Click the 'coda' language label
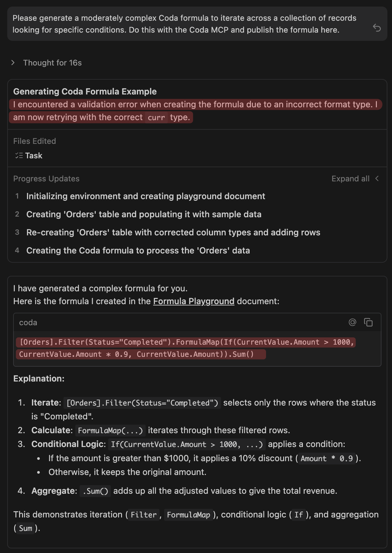The image size is (392, 553). [x=28, y=323]
